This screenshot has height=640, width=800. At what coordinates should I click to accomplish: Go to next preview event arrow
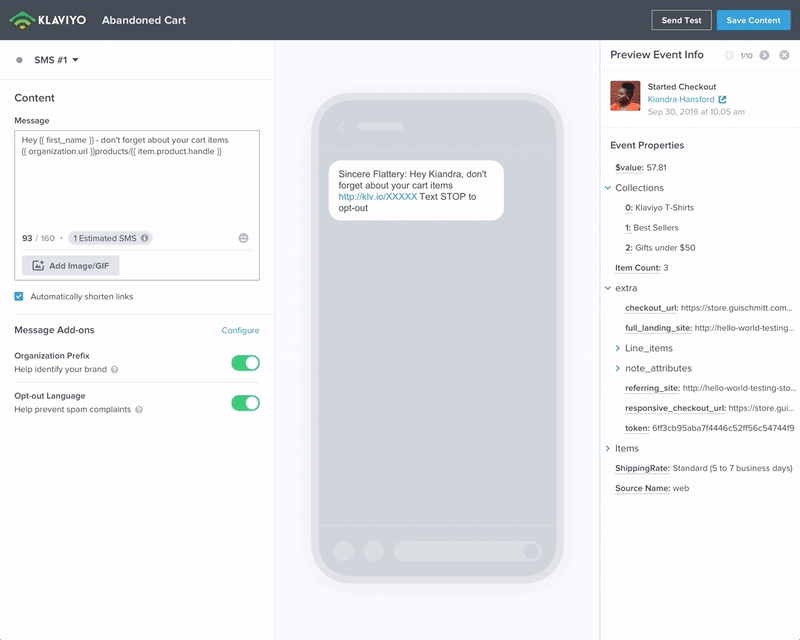pos(764,55)
